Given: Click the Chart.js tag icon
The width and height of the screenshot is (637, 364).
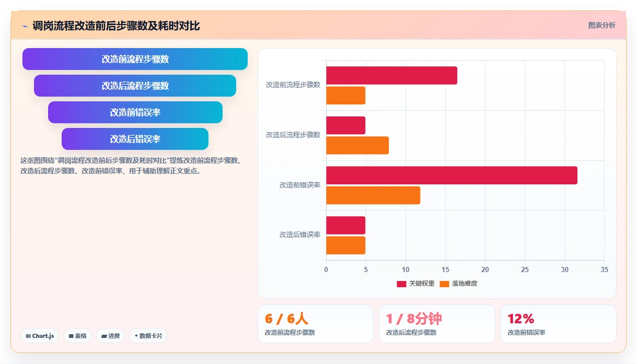Looking at the screenshot, I should pyautogui.click(x=28, y=336).
